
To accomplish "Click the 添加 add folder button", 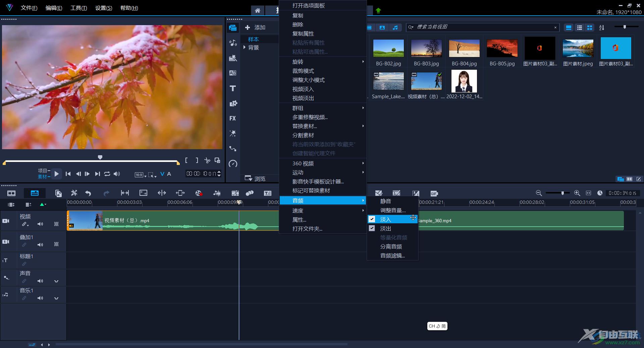I will point(255,27).
